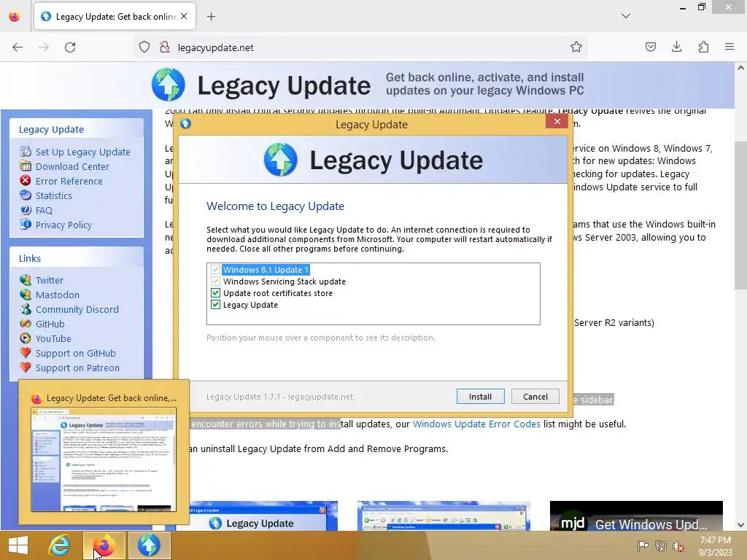Image resolution: width=747 pixels, height=560 pixels.
Task: Click the FAQ question mark icon
Action: (26, 209)
